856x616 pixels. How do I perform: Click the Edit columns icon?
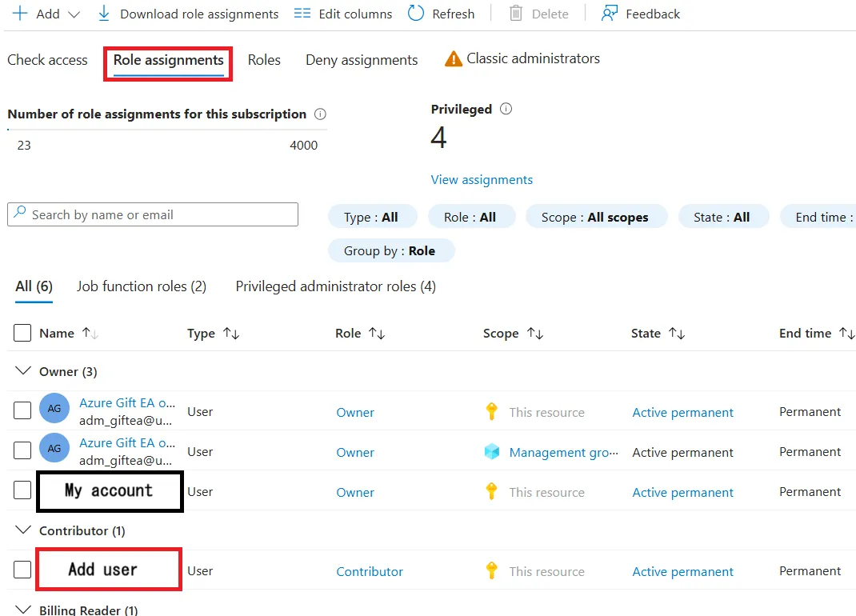302,14
